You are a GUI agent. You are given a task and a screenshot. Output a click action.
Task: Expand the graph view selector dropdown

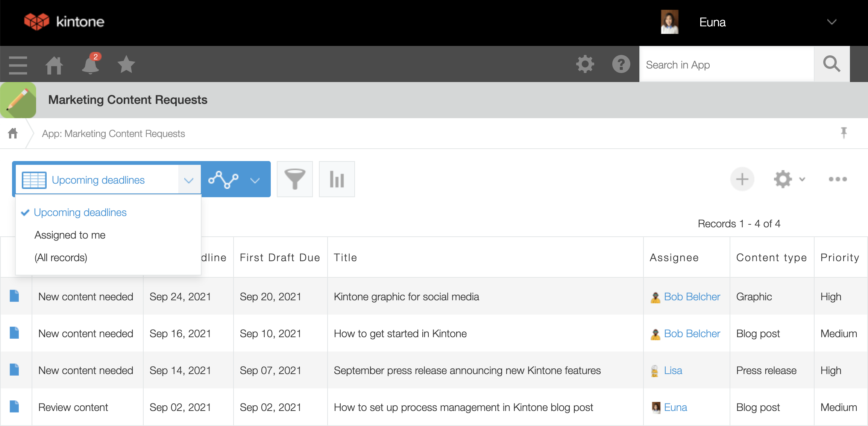[255, 180]
